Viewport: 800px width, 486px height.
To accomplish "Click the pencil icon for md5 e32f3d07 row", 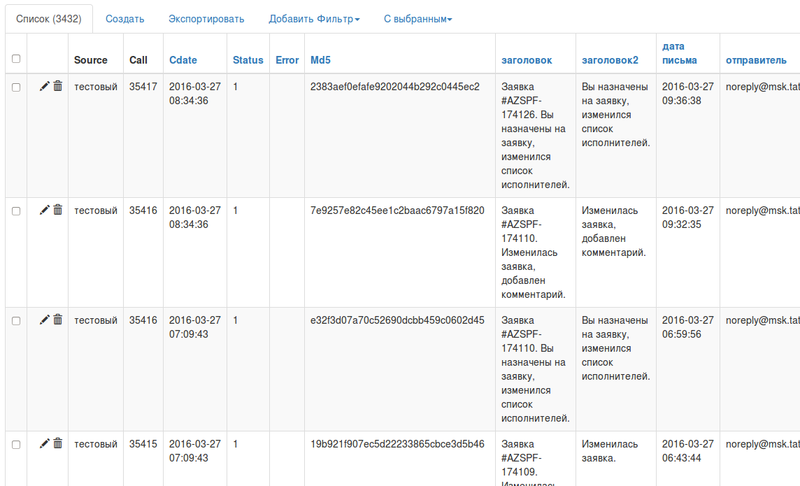I will pyautogui.click(x=44, y=320).
